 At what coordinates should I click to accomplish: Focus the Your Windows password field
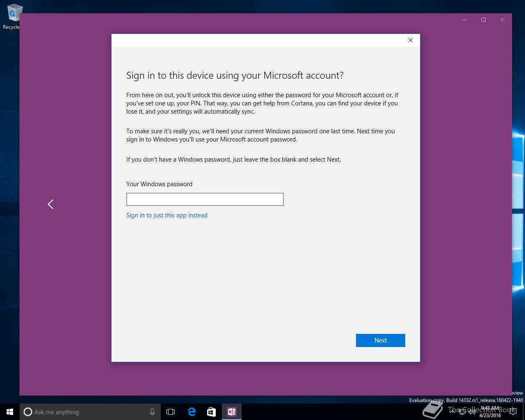click(x=205, y=199)
